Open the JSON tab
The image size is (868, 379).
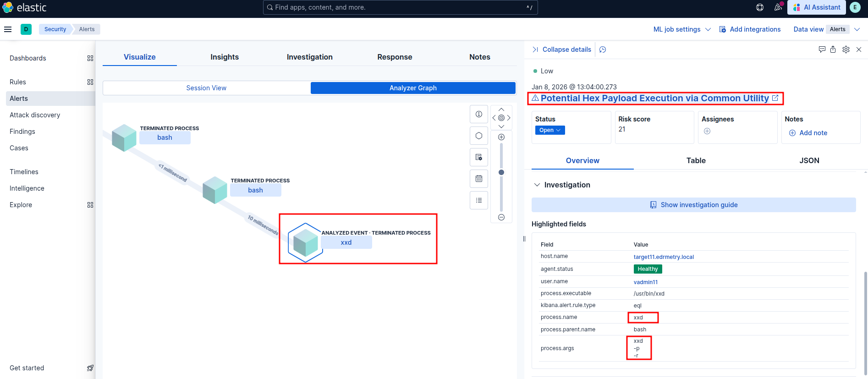(809, 160)
